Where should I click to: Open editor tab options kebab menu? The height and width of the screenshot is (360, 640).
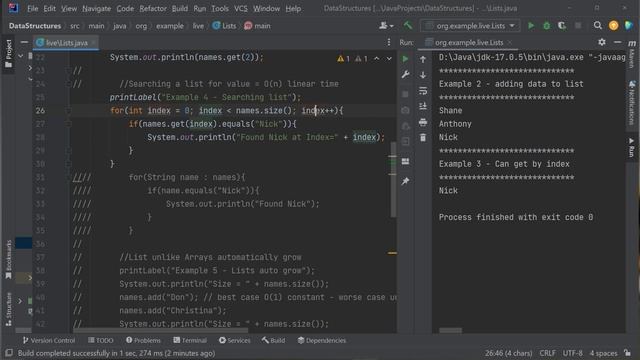tap(389, 42)
